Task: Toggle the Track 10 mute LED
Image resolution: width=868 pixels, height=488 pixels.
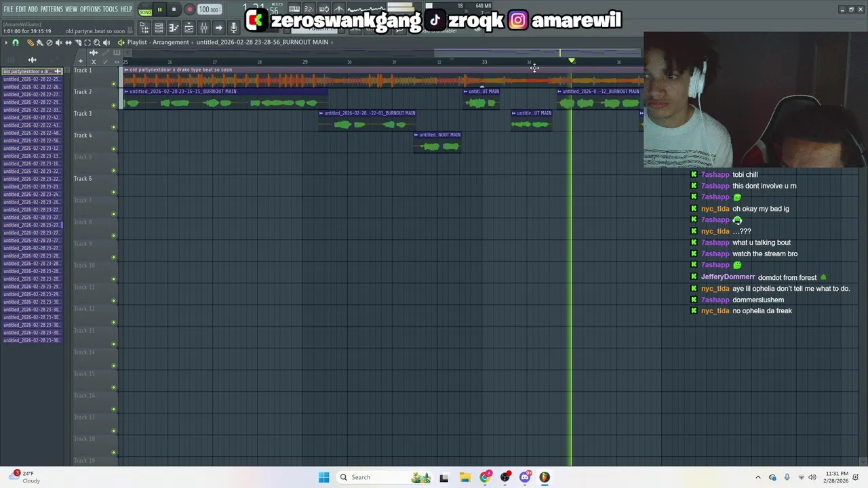Action: [114, 279]
